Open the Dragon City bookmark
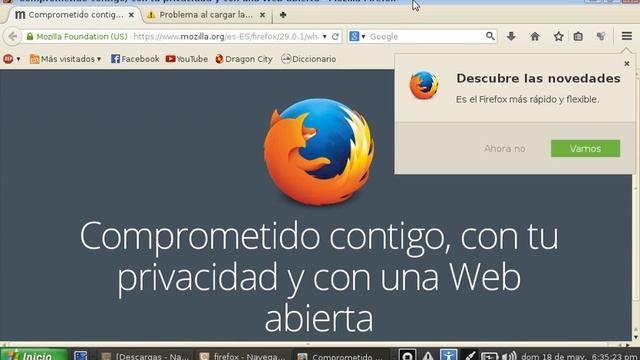This screenshot has width=640, height=360. pos(244,59)
